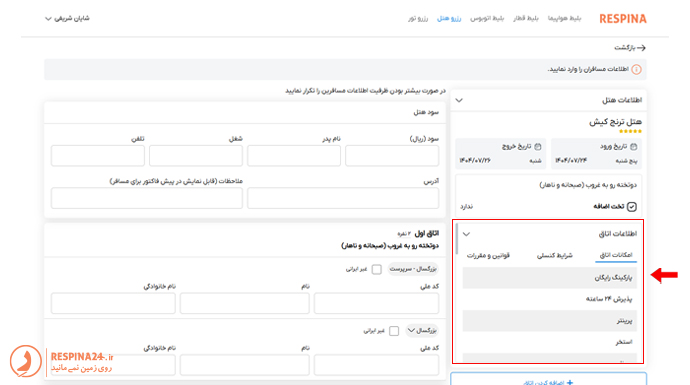Select the hotel reservation (رزرو هتل) menu
The image size is (690, 385).
449,18
